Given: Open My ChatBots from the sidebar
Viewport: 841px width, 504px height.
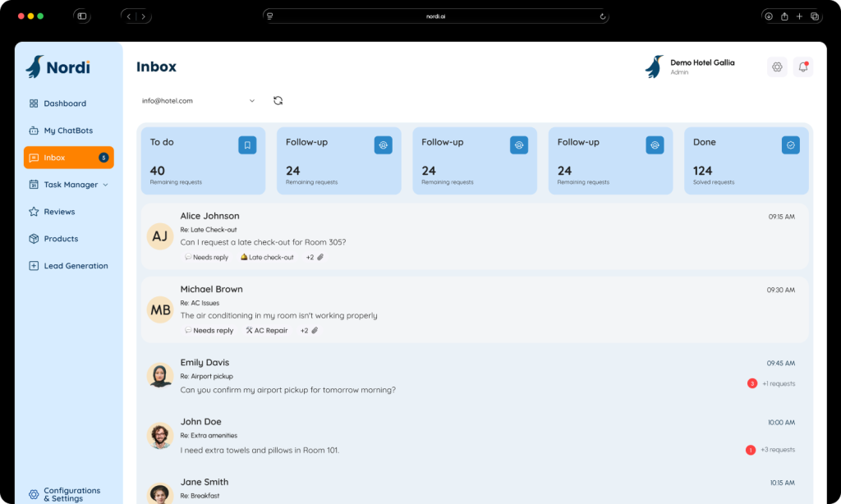Looking at the screenshot, I should tap(67, 131).
